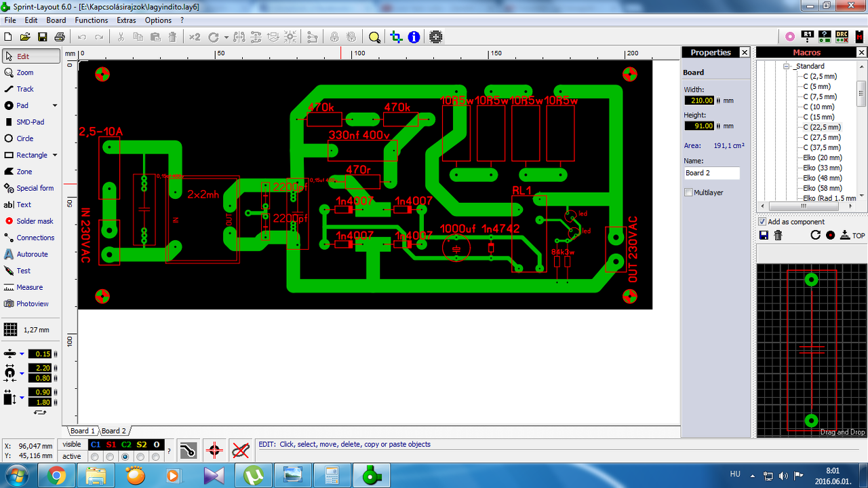Set layer C1 as active
Screen dimensions: 868x488
[94, 457]
